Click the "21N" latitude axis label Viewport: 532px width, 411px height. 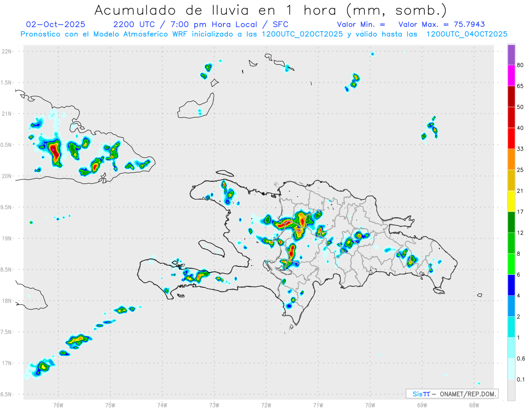click(7, 114)
